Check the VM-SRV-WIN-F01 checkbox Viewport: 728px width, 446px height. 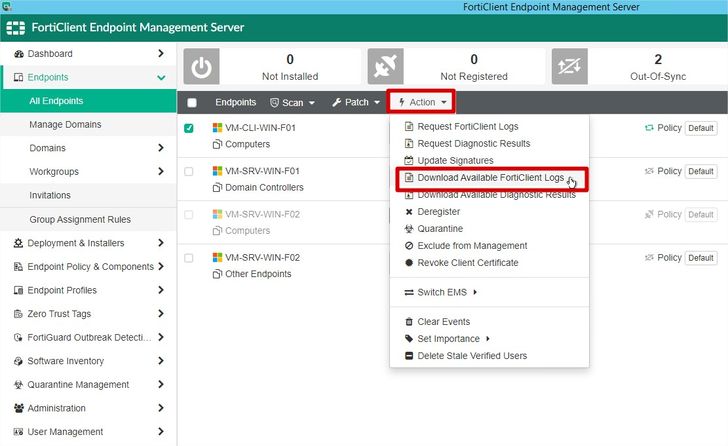(188, 172)
